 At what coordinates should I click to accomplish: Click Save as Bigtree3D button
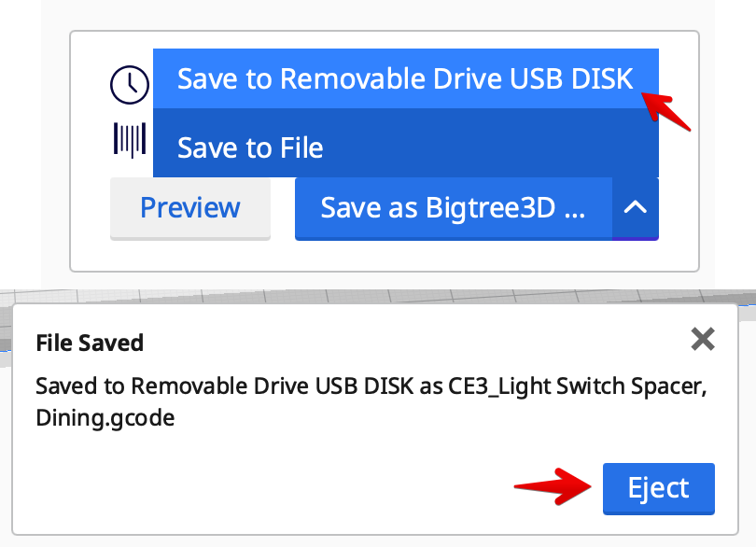453,207
